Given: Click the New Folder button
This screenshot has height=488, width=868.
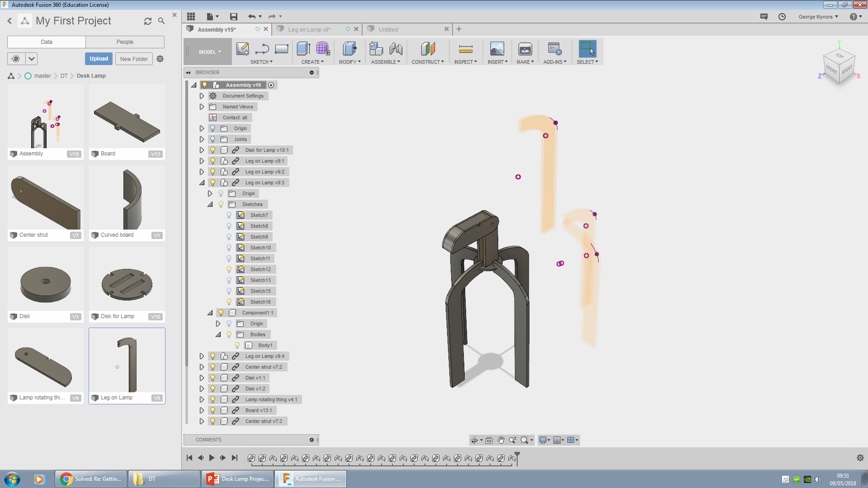Looking at the screenshot, I should [134, 59].
